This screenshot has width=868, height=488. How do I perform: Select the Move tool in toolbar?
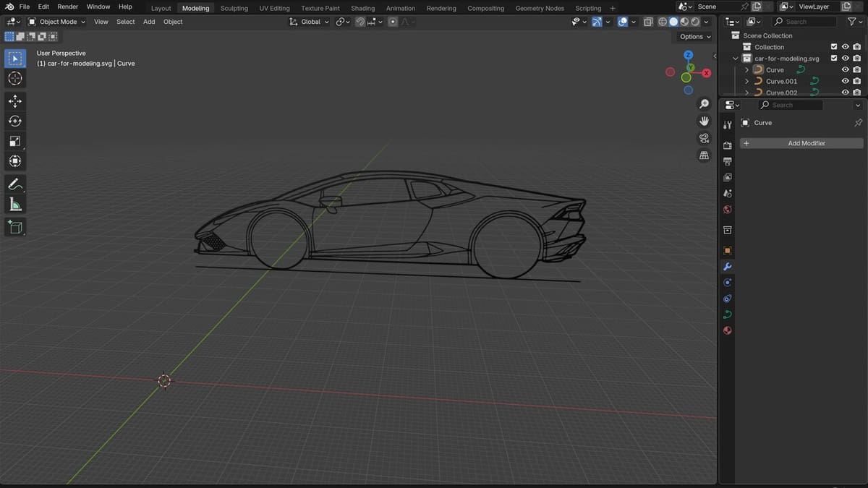pos(15,101)
